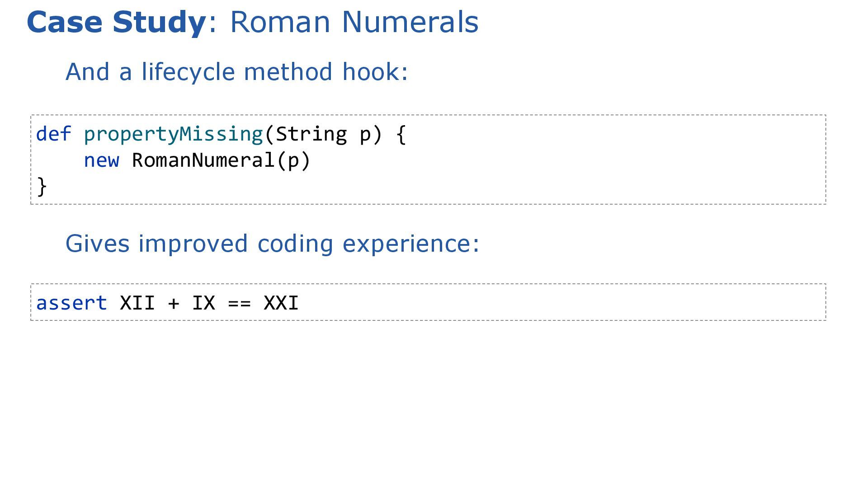
Task: Click the 'propertyMissing' method name
Action: pos(173,134)
